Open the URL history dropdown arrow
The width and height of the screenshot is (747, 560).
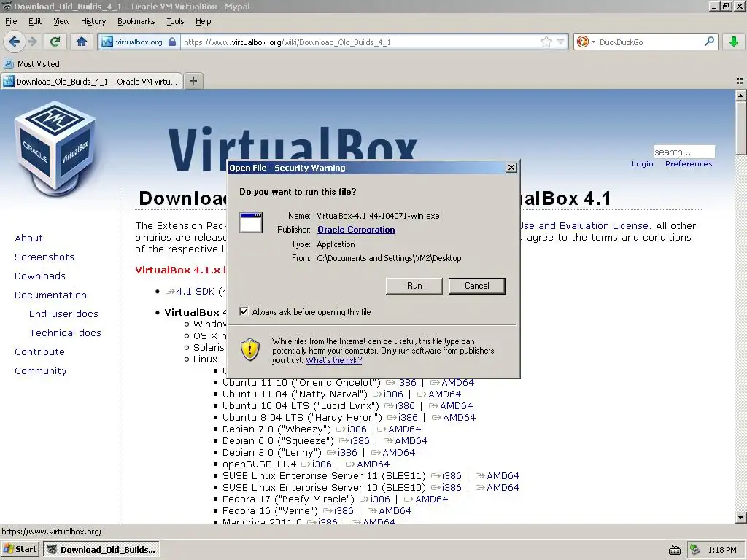coord(561,42)
